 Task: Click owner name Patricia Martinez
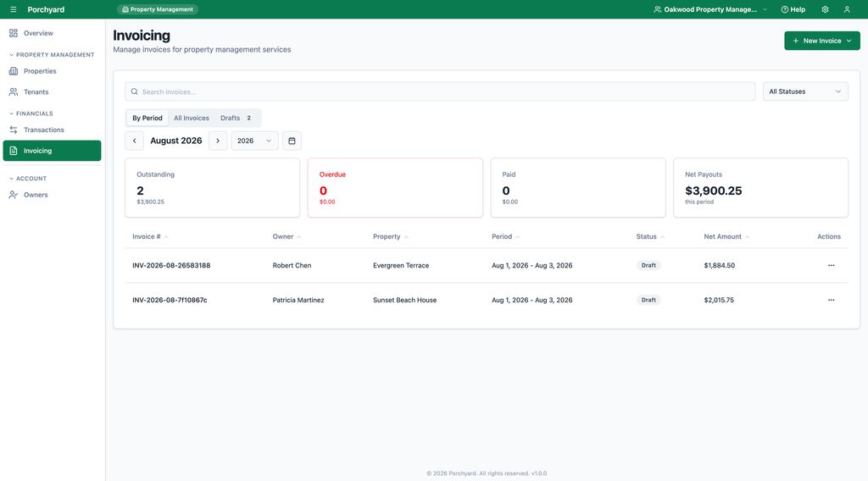[298, 301]
